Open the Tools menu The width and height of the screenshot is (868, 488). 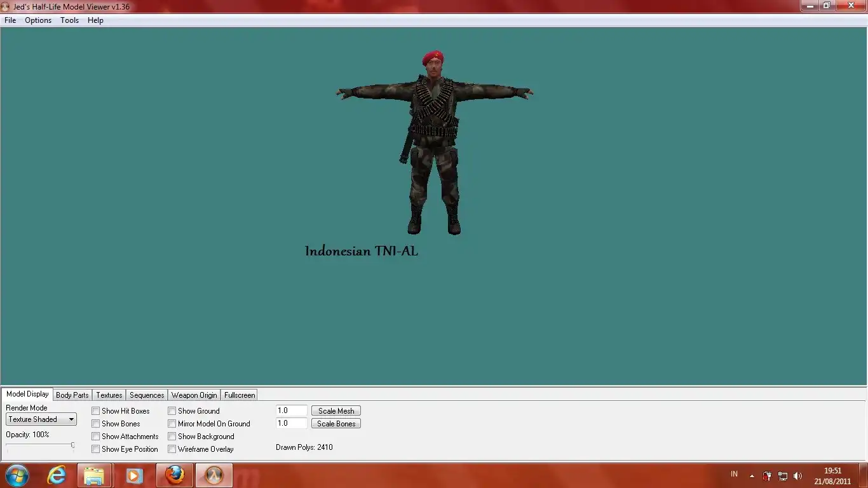(x=69, y=20)
